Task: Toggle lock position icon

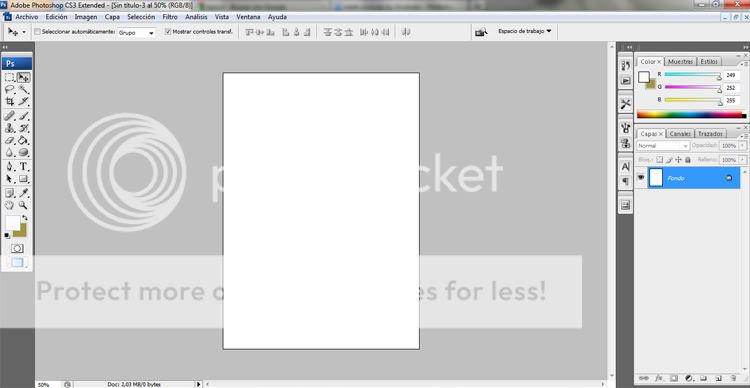Action: pyautogui.click(x=678, y=159)
